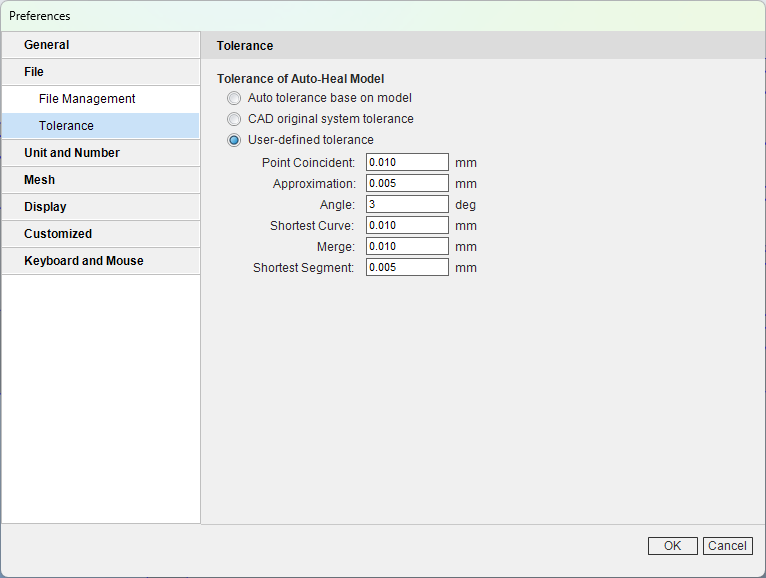Select Auto tolerance base on model option

point(234,98)
